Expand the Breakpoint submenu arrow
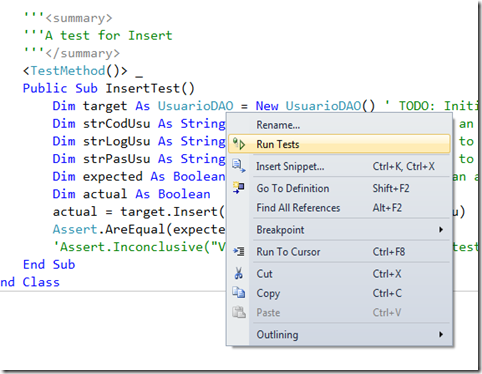The width and height of the screenshot is (482, 374). click(x=441, y=230)
